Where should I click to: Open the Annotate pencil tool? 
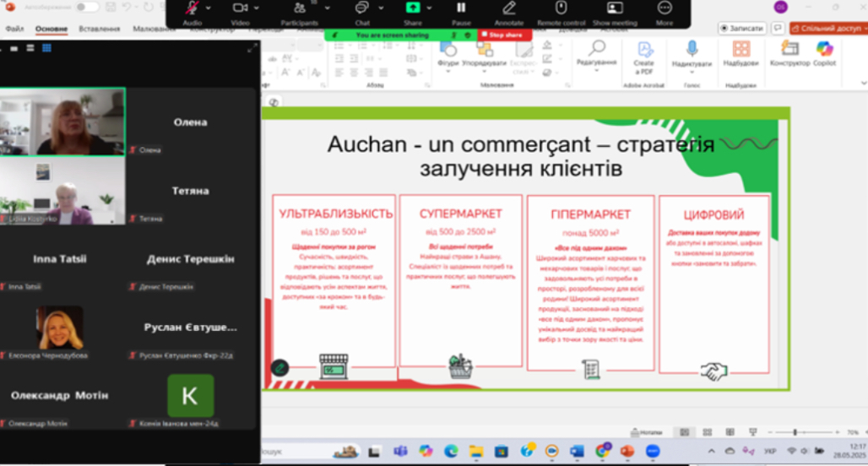pyautogui.click(x=509, y=8)
